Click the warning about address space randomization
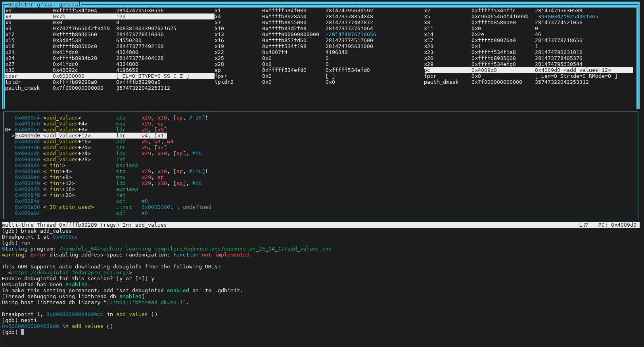644x347 pixels. pyautogui.click(x=126, y=255)
